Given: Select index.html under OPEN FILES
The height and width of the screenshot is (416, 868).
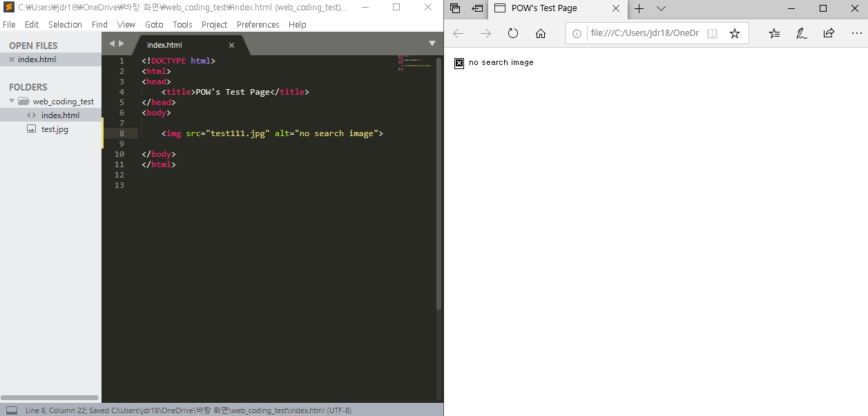Looking at the screenshot, I should [50, 59].
